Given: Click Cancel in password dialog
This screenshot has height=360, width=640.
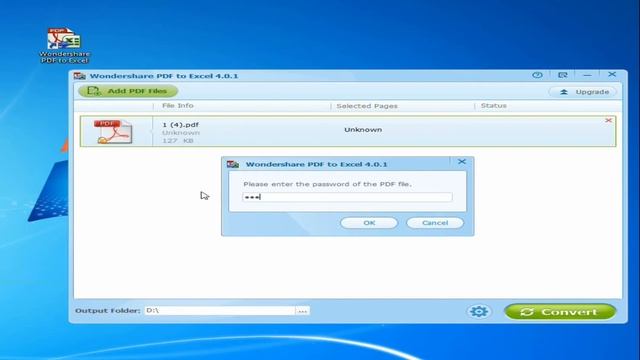Looking at the screenshot, I should point(435,223).
